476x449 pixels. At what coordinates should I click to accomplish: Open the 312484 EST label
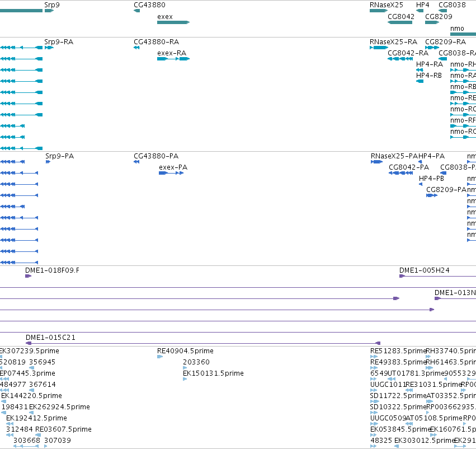20,429
